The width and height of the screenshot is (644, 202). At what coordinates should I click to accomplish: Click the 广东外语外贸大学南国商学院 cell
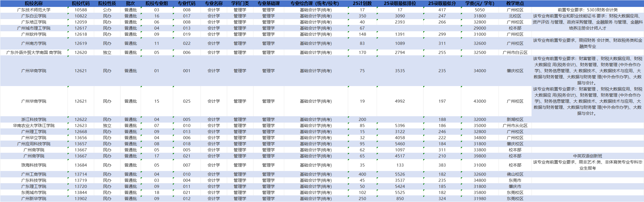point(34,52)
